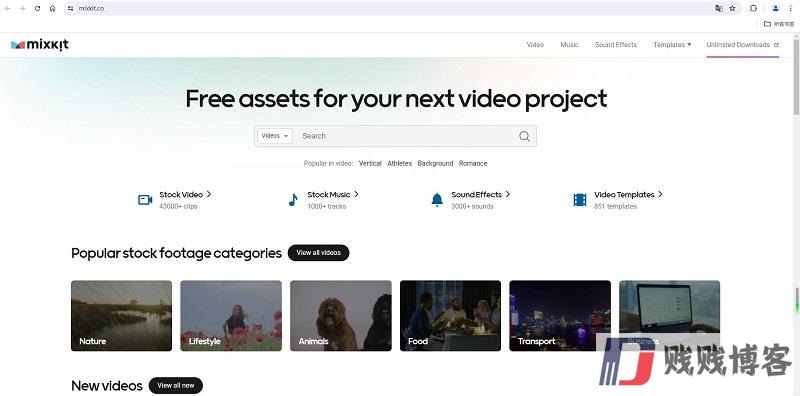Screen dimensions: 800x396
Task: Click the Stock Video camera icon
Action: click(x=145, y=200)
